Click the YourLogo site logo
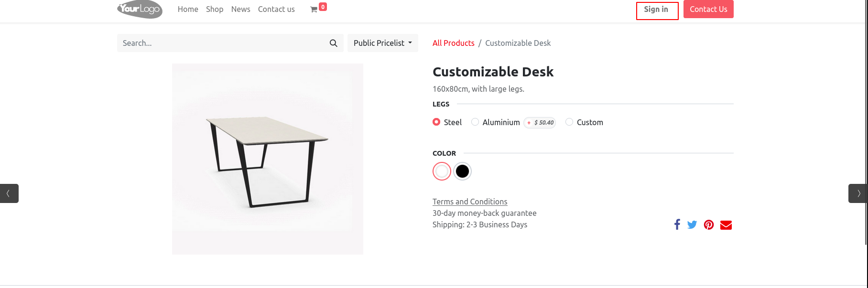The height and width of the screenshot is (288, 868). click(140, 9)
